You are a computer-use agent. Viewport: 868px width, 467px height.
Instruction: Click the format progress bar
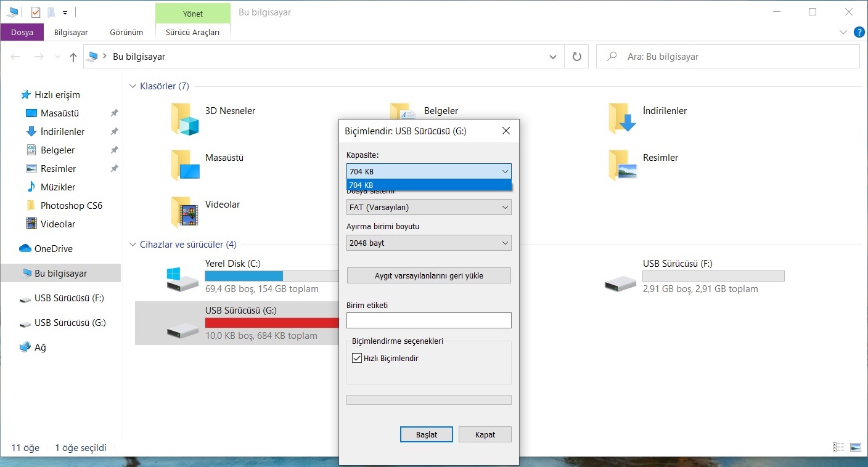pyautogui.click(x=429, y=400)
